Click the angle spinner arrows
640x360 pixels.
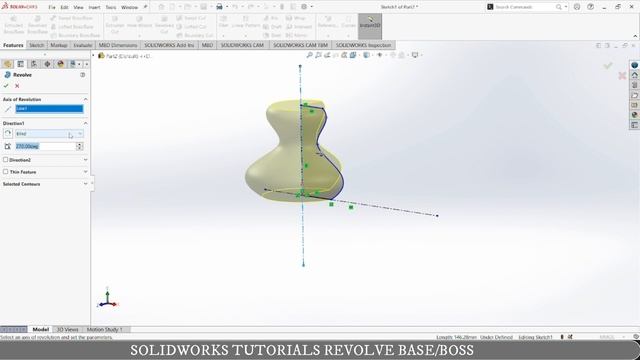click(80, 146)
